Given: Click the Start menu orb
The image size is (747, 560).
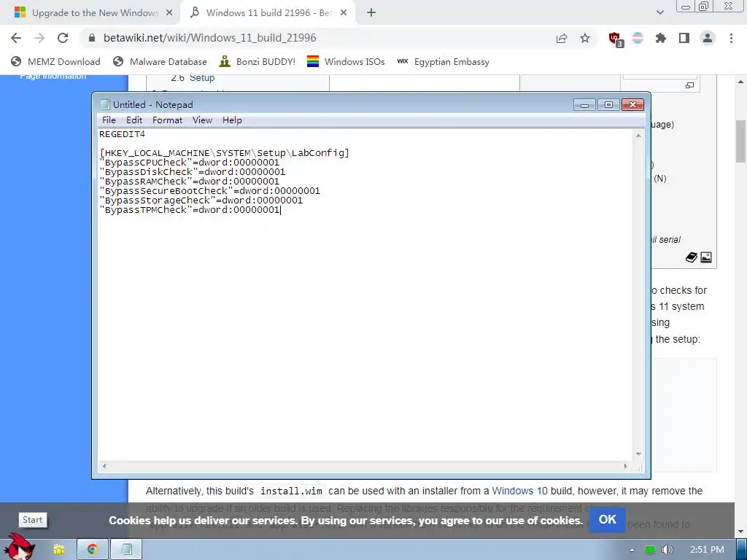Looking at the screenshot, I should point(19,547).
